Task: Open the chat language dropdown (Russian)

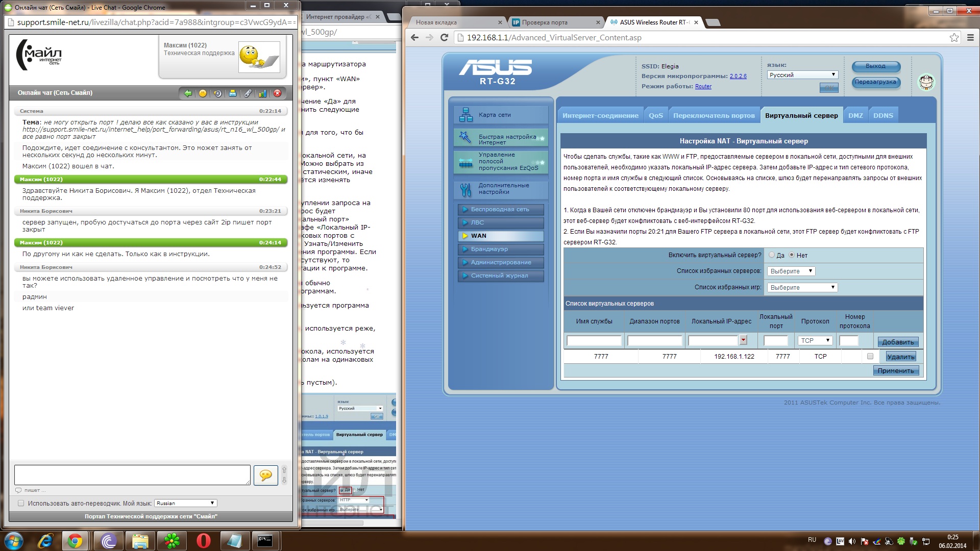Action: pyautogui.click(x=186, y=504)
